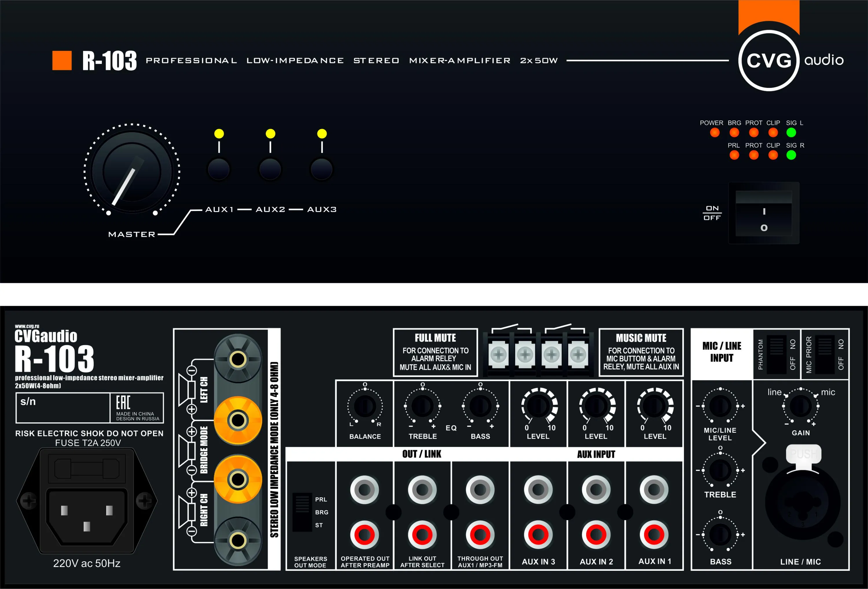The height and width of the screenshot is (589, 868).
Task: Click the CVG audio logo
Action: 769,60
